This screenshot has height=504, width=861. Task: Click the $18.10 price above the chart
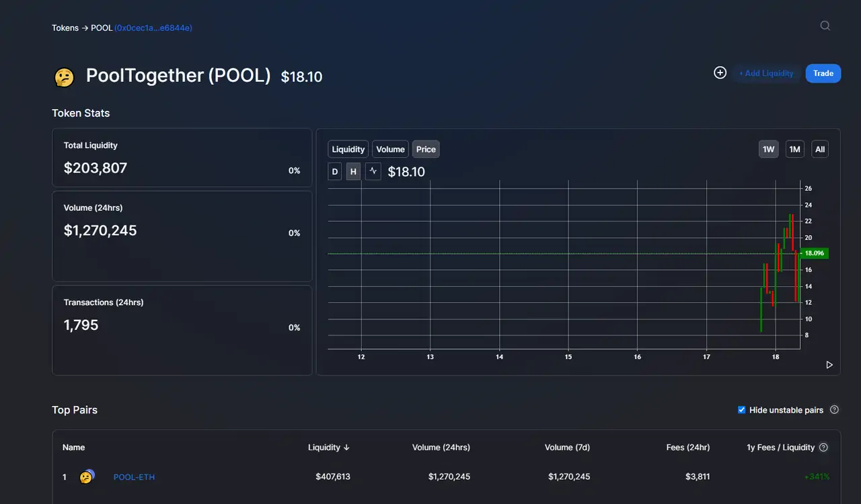(406, 172)
